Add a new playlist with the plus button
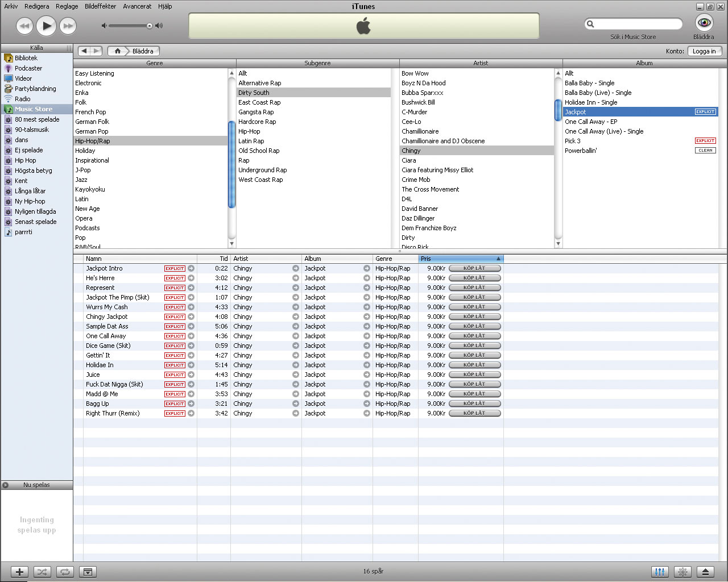The width and height of the screenshot is (728, 582). [x=19, y=572]
